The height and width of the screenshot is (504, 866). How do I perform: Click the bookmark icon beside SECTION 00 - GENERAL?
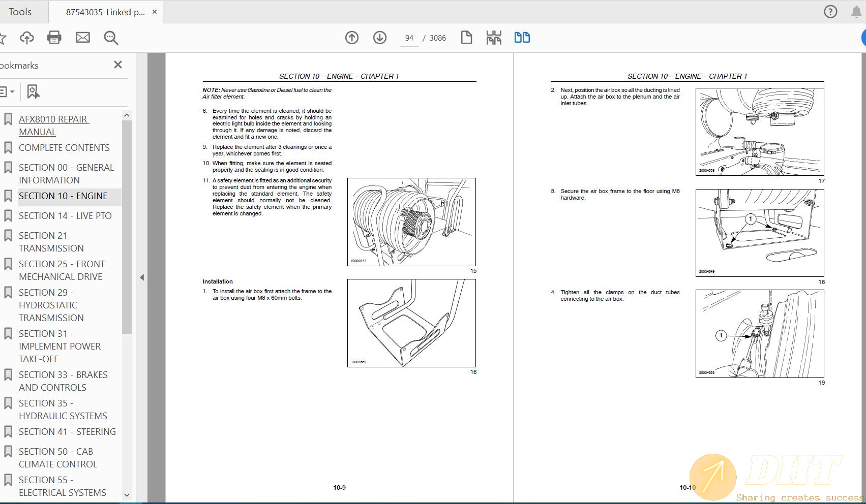click(8, 168)
